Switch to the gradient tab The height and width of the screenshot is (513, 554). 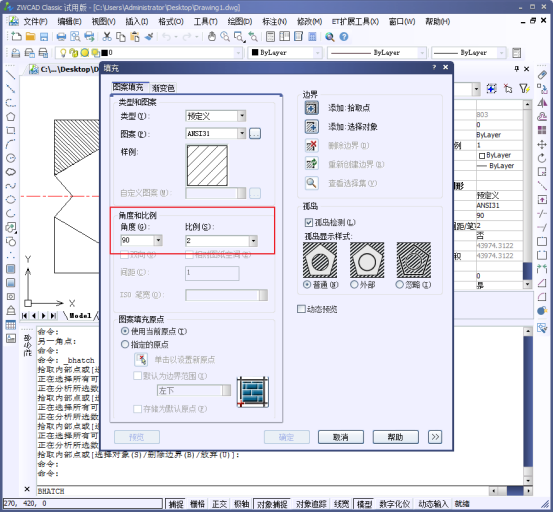163,88
